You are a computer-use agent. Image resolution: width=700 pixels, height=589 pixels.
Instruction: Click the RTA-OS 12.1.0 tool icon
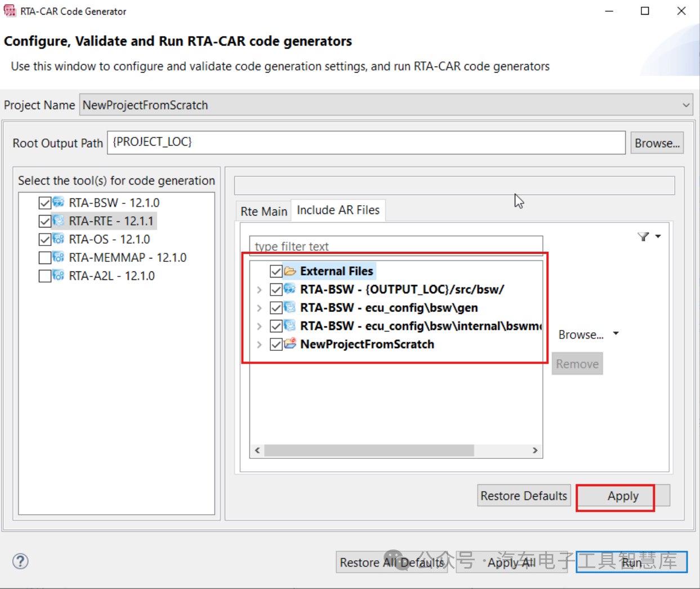click(x=59, y=239)
